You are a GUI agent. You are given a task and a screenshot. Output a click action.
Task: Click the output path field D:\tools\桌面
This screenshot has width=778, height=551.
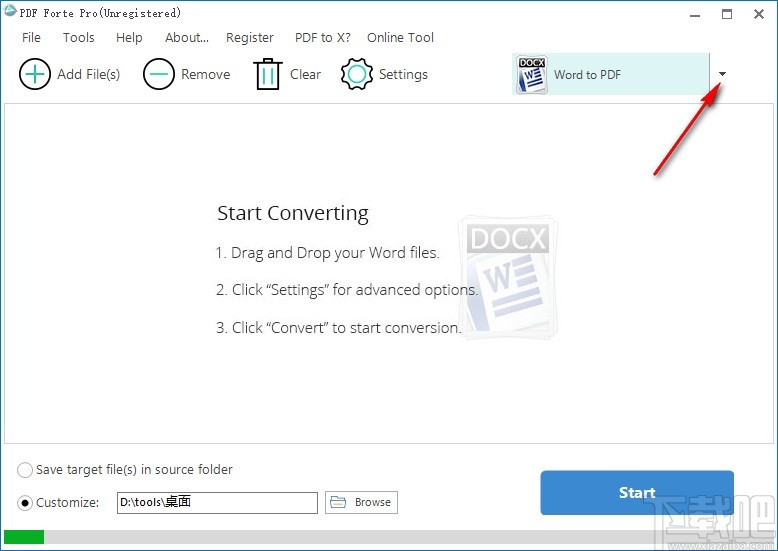click(217, 502)
